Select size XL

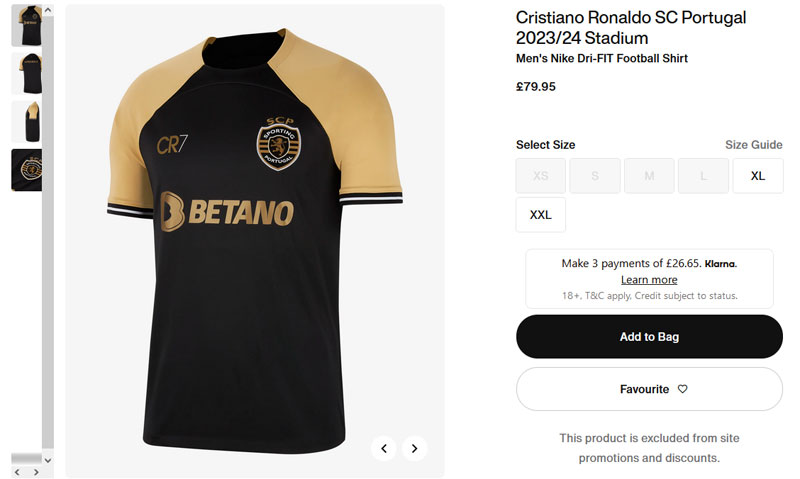point(758,176)
